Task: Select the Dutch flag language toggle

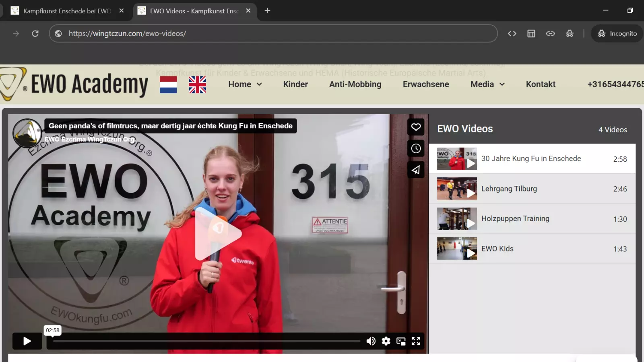Action: point(168,84)
